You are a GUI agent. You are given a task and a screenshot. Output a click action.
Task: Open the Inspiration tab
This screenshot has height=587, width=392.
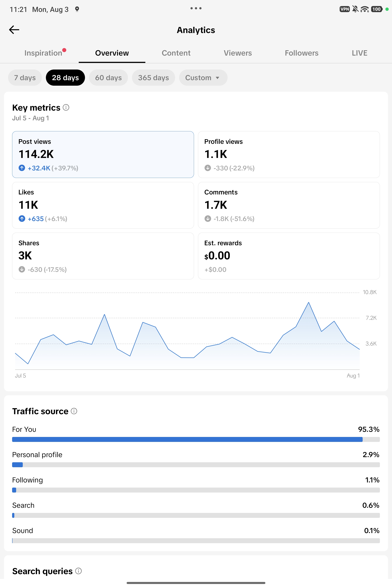click(43, 53)
